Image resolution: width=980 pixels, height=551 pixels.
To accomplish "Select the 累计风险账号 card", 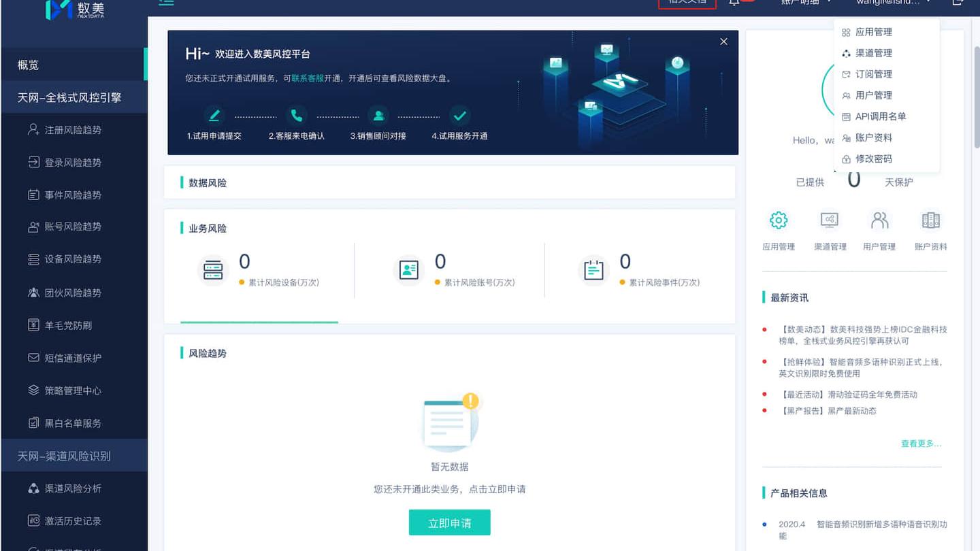I will tap(455, 270).
